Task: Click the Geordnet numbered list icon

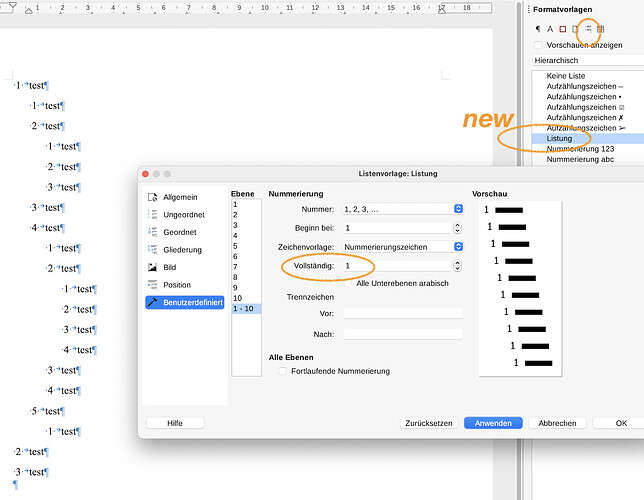Action: (x=152, y=232)
